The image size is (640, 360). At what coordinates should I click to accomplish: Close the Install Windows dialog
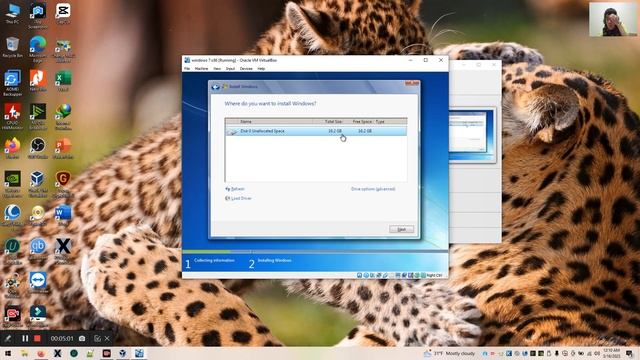pyautogui.click(x=412, y=84)
